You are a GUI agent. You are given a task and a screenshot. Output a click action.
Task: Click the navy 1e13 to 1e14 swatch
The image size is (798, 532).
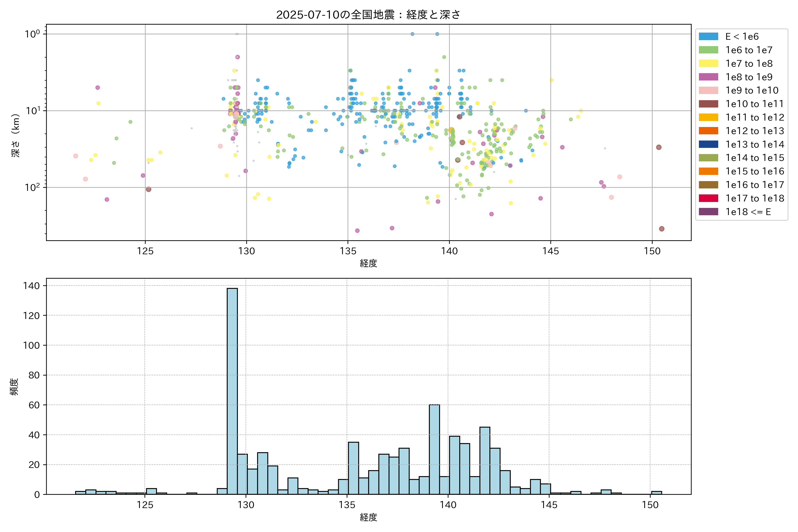[x=708, y=144]
